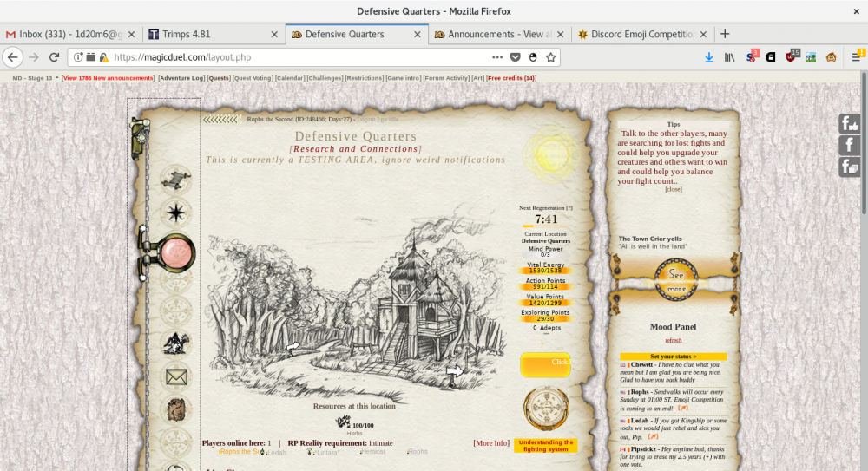Click the plain Facebook 'f' icon

[x=849, y=145]
